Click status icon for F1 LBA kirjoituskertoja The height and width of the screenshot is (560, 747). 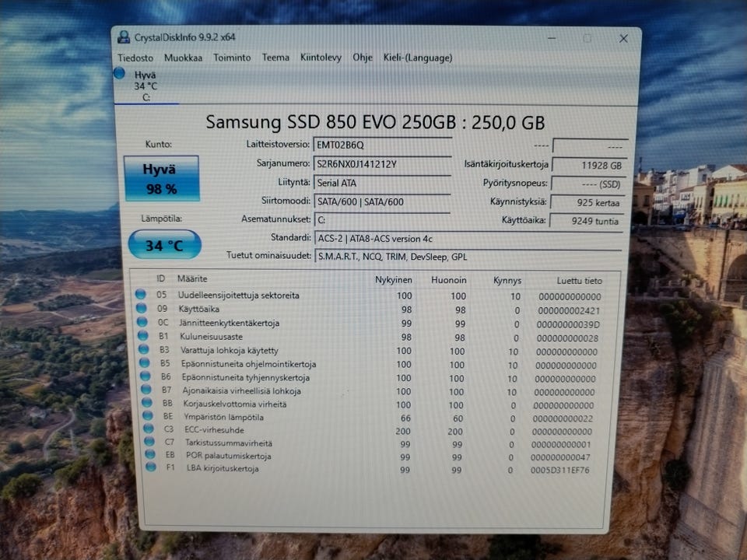pos(152,467)
